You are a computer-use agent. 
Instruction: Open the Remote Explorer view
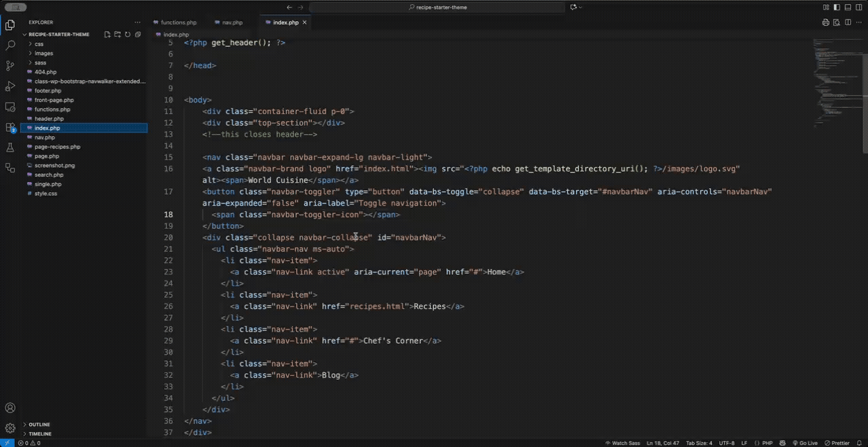pos(10,107)
